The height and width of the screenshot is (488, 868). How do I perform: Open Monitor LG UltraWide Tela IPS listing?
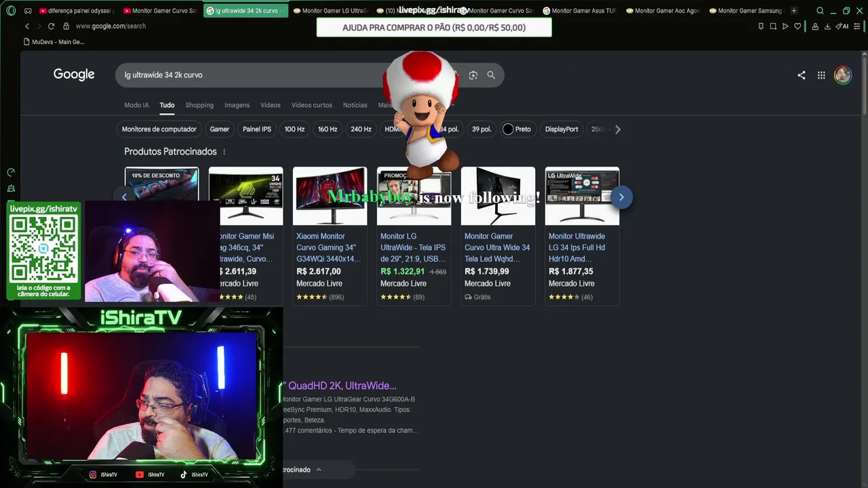[x=413, y=247]
